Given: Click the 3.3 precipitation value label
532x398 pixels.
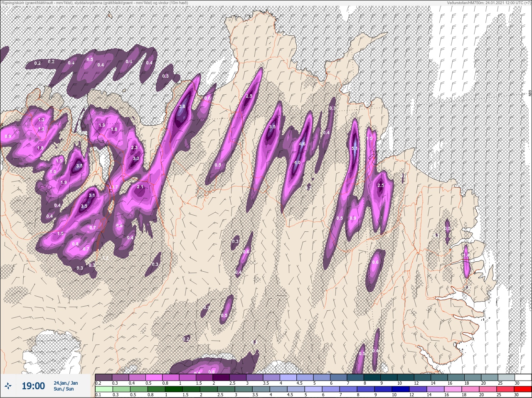Looking at the screenshot, I should click(x=135, y=158).
